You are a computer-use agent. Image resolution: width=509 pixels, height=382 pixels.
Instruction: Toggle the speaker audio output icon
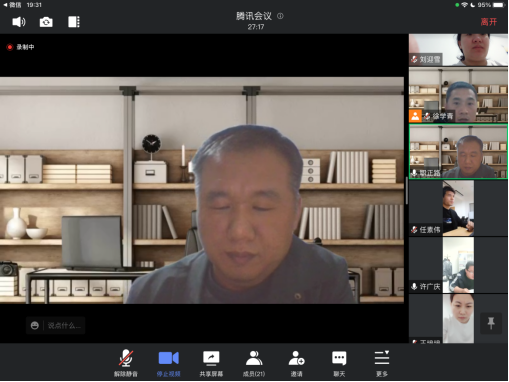point(19,22)
